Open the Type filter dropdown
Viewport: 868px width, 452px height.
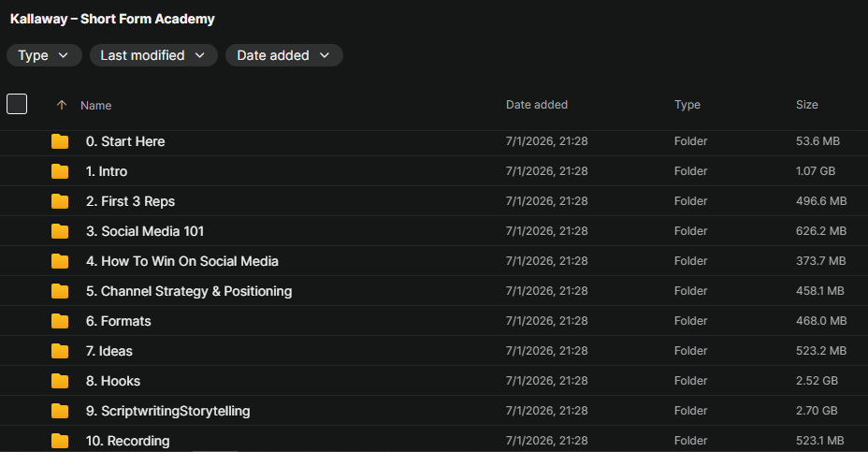click(x=44, y=55)
